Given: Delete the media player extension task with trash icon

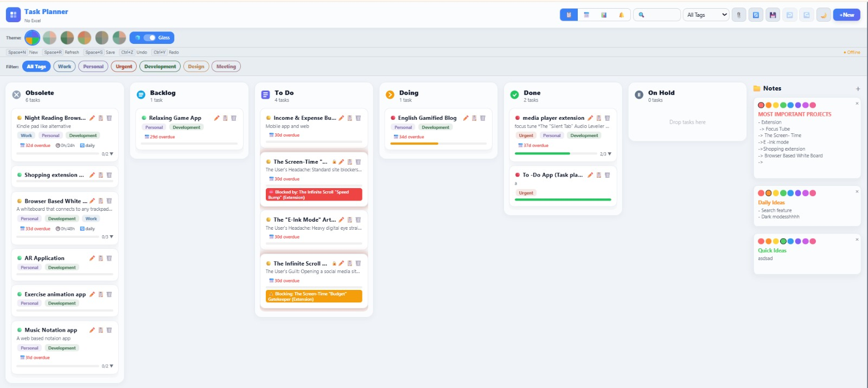Looking at the screenshot, I should point(607,118).
